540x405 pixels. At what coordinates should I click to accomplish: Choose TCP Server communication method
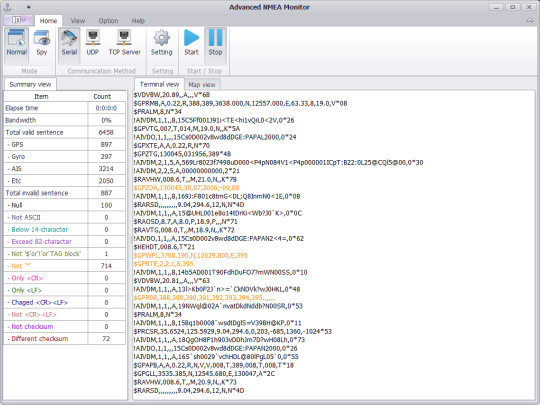(x=124, y=43)
